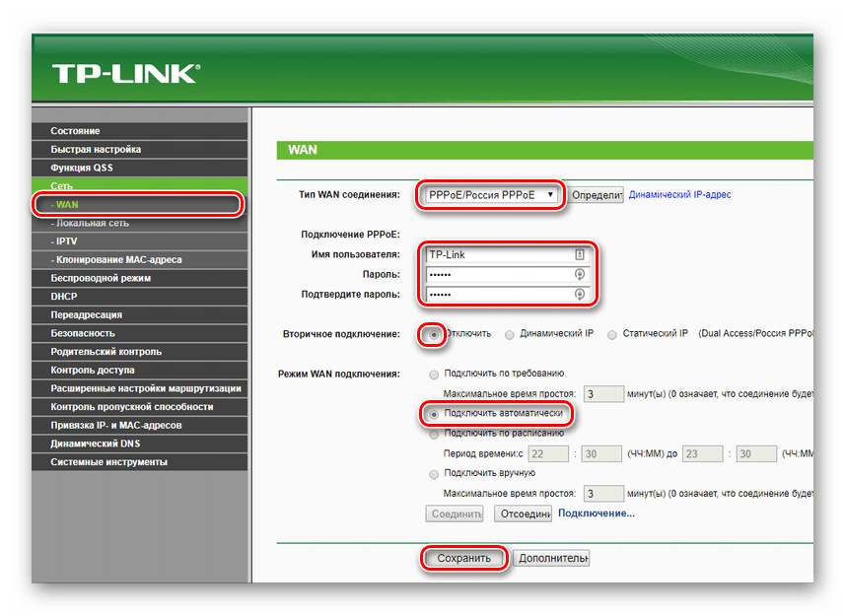Image resolution: width=845 pixels, height=616 pixels.
Task: Open Системные инструменты in the sidebar
Action: (x=140, y=462)
